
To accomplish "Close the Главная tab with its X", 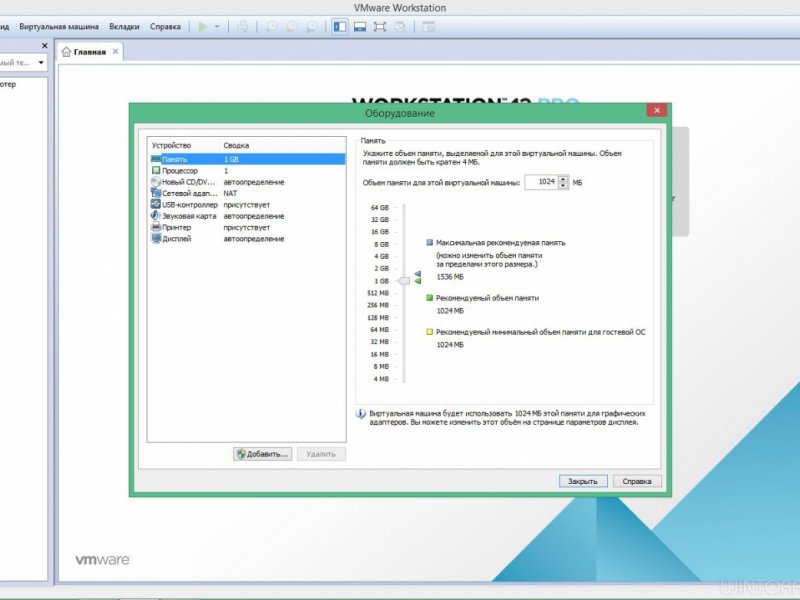I will tap(115, 52).
